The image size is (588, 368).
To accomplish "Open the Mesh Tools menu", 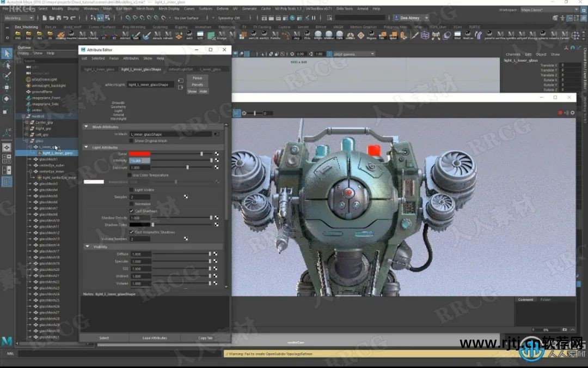I will pyautogui.click(x=145, y=9).
